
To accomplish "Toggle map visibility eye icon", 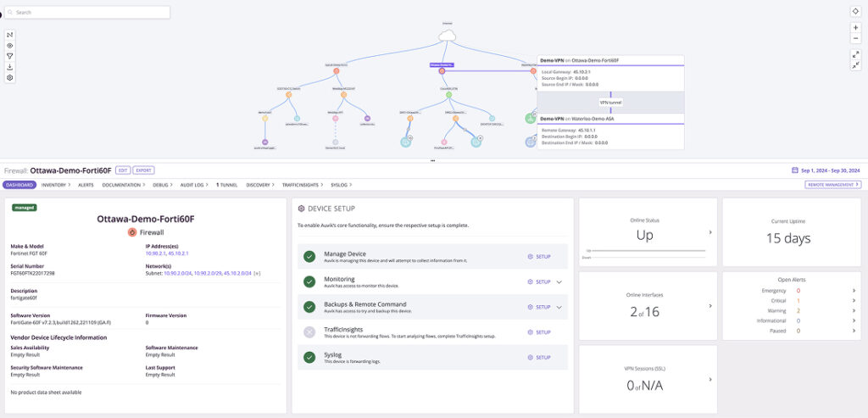I will [10, 46].
